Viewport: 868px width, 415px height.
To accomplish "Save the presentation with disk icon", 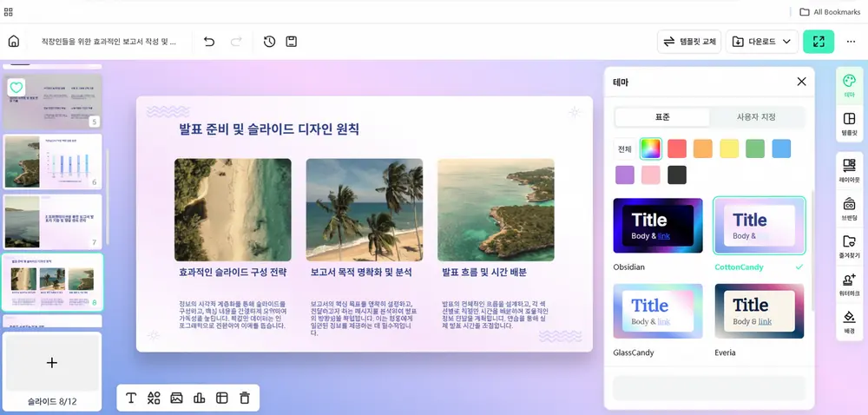I will point(291,42).
